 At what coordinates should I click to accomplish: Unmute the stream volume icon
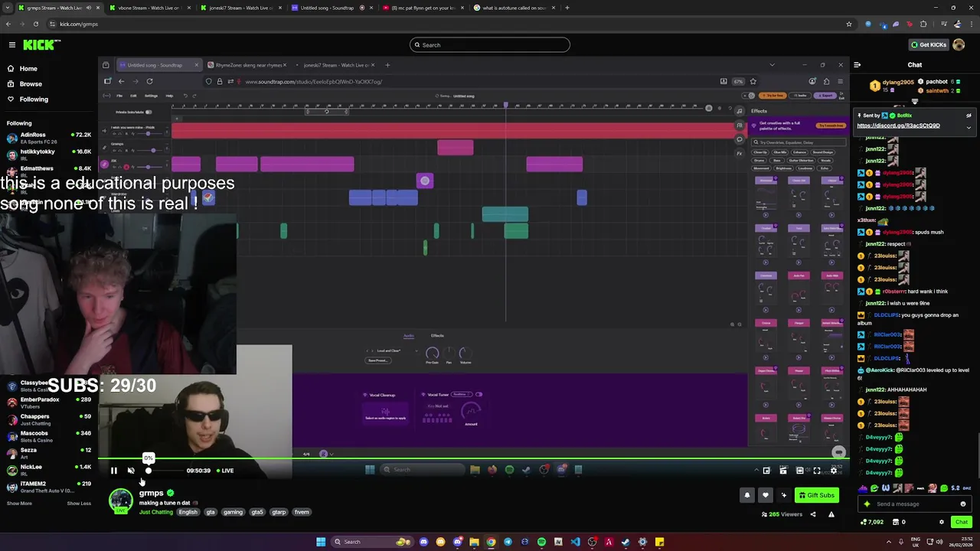131,471
